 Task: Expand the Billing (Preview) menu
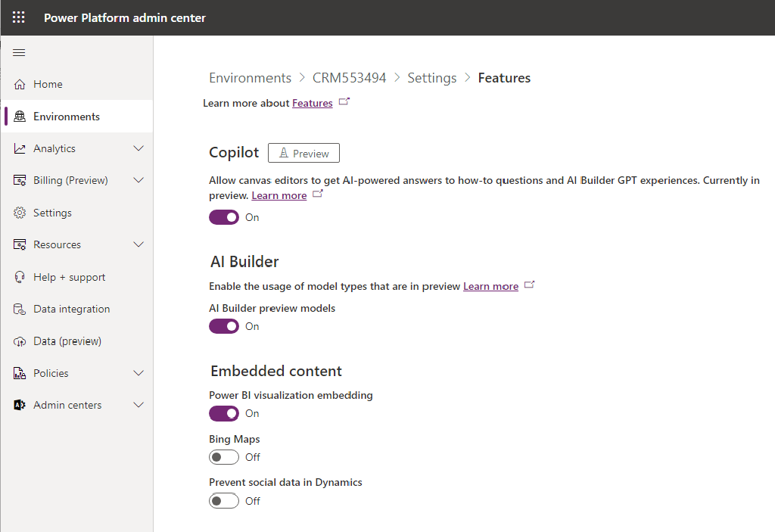139,180
